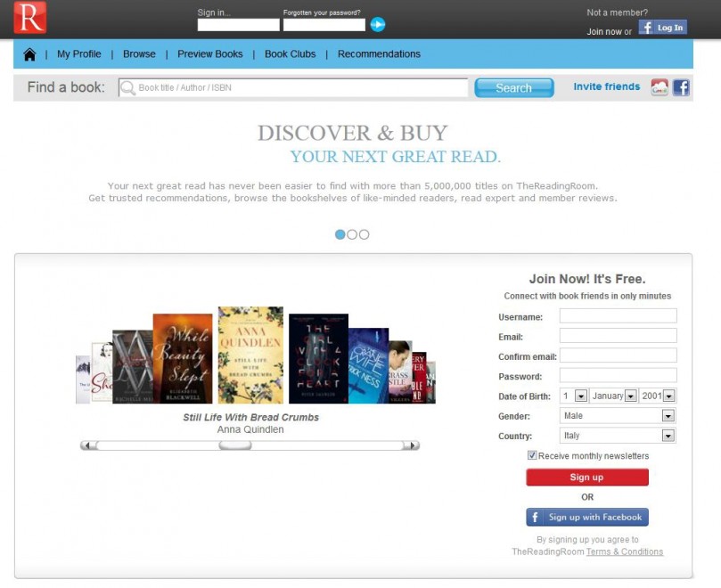Click the magnifying glass search icon
The height and width of the screenshot is (588, 721).
[127, 88]
